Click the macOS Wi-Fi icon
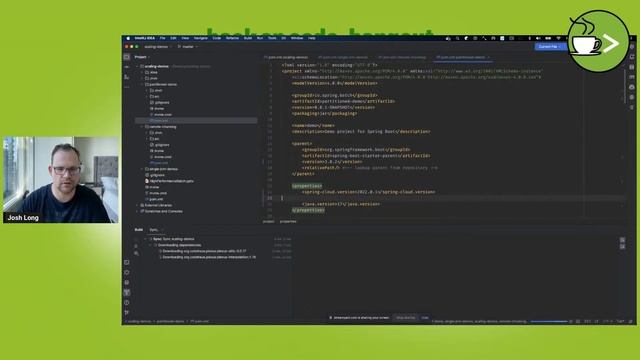640x360 pixels. tap(558, 38)
